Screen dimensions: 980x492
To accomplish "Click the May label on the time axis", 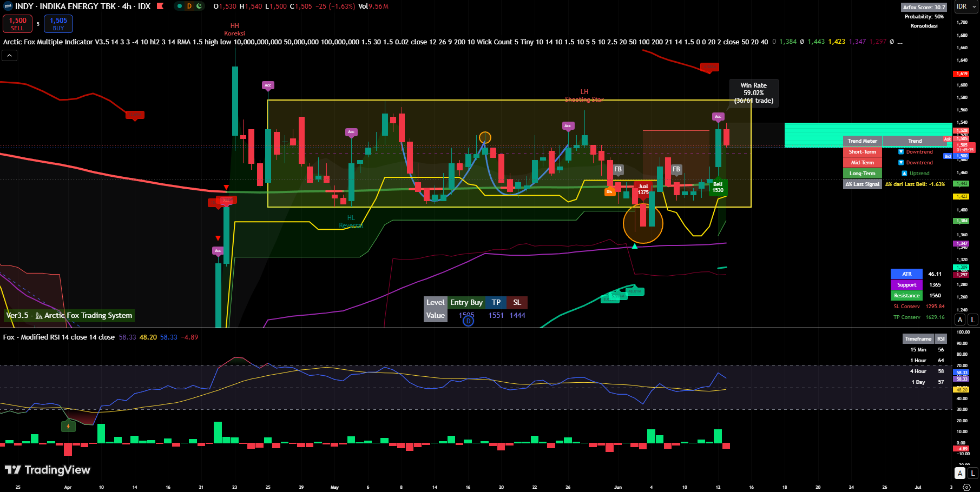I will pos(335,487).
